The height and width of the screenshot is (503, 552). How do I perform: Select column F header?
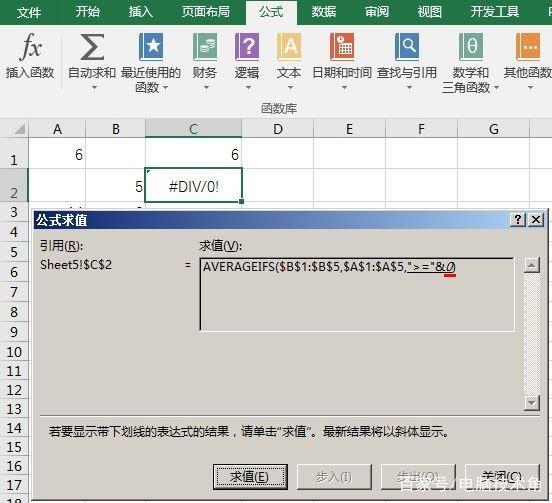point(421,129)
